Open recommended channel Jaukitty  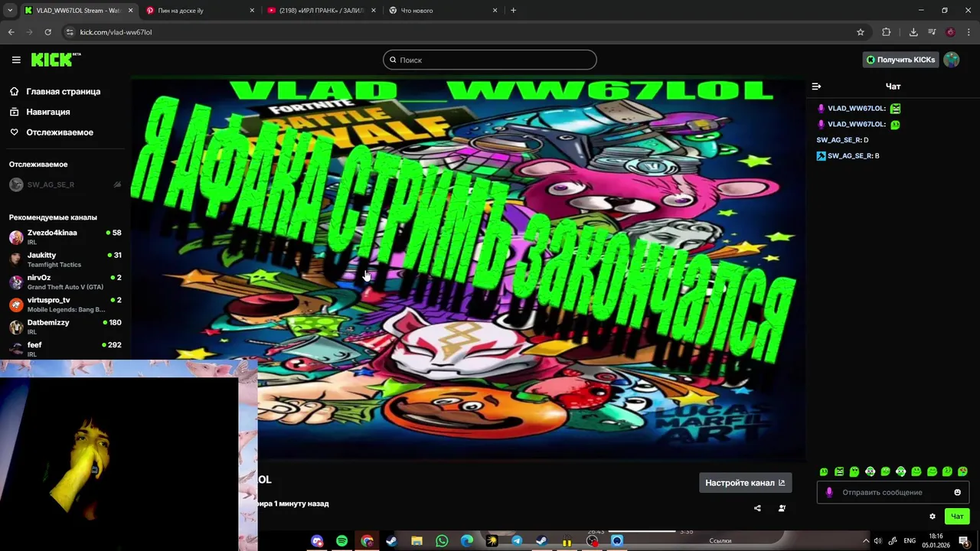point(64,259)
